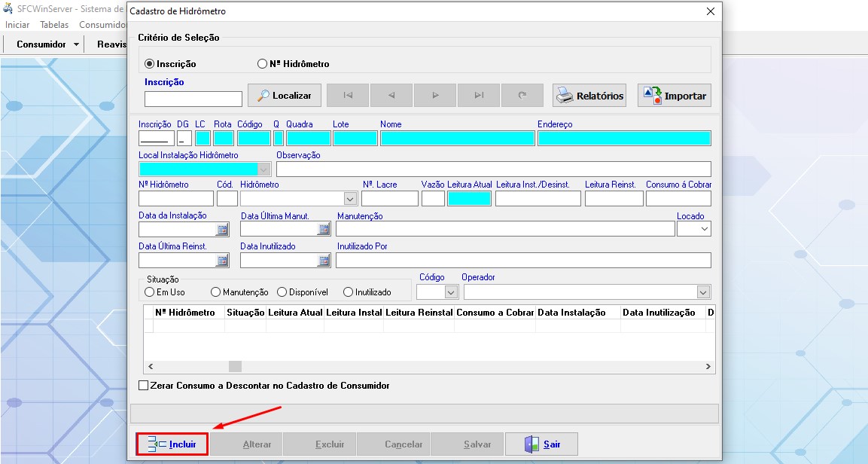Open Relatórios printer button
Viewport: 868px width, 464px height.
point(590,96)
